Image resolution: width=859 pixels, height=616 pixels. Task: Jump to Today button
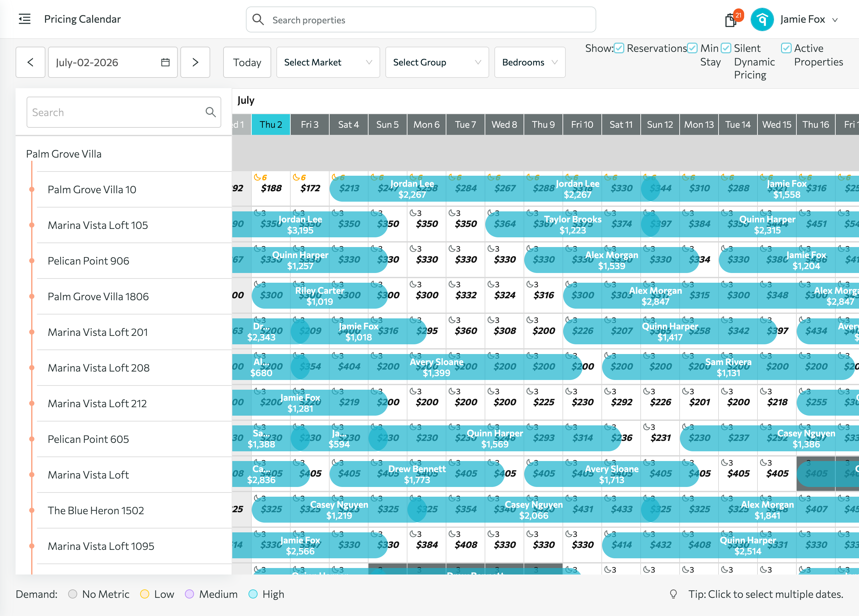(247, 62)
